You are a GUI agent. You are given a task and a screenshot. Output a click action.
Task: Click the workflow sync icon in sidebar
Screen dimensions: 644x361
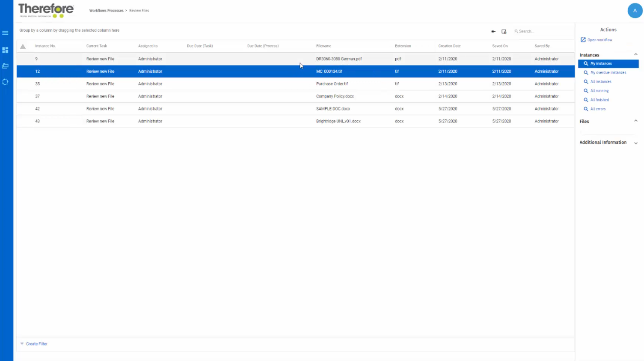pyautogui.click(x=5, y=82)
